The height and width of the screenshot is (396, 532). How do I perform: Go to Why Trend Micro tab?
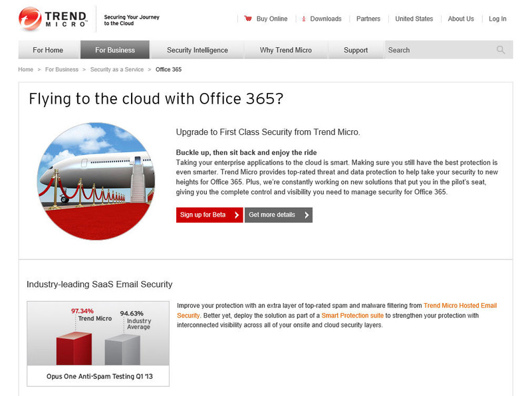pos(285,50)
